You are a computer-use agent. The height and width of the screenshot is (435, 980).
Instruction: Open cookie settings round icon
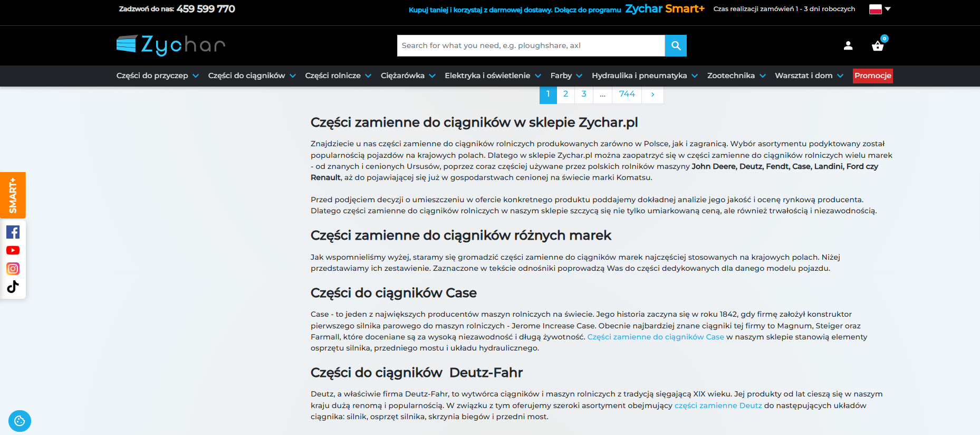pos(20,421)
